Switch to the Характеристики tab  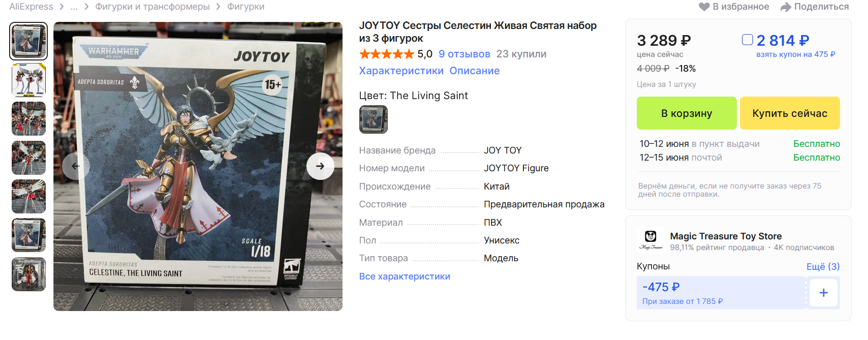point(401,71)
